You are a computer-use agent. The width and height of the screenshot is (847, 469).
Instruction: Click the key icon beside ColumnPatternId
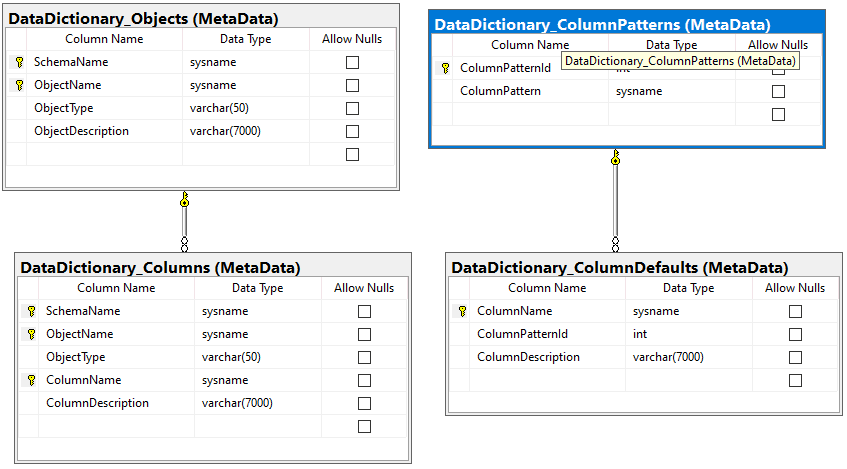[x=445, y=68]
